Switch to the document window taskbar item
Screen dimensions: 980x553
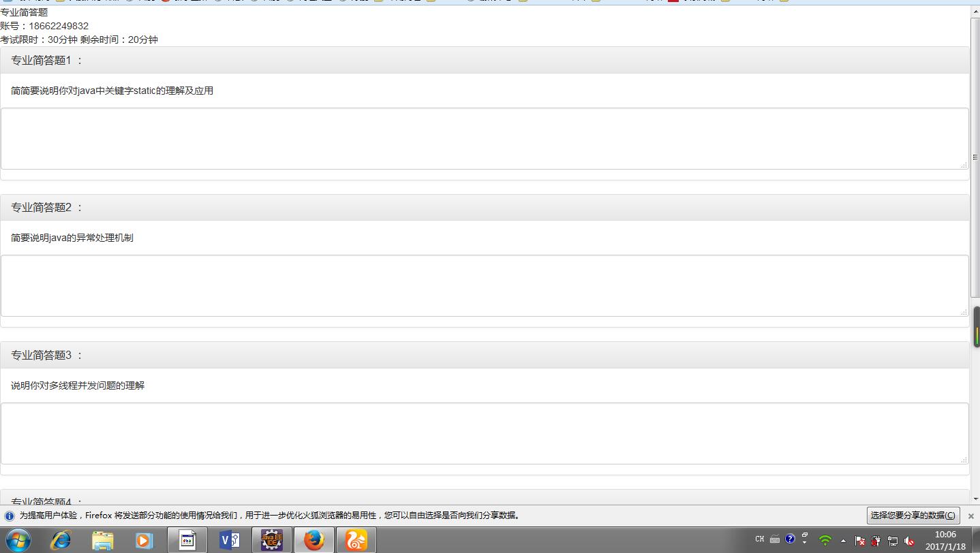(187, 540)
